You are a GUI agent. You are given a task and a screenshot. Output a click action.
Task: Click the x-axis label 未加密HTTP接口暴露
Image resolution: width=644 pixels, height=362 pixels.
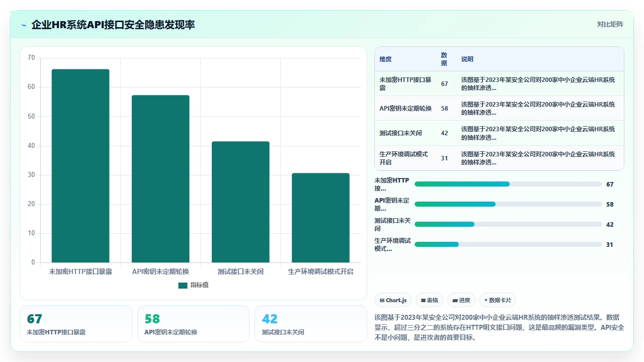(x=80, y=271)
